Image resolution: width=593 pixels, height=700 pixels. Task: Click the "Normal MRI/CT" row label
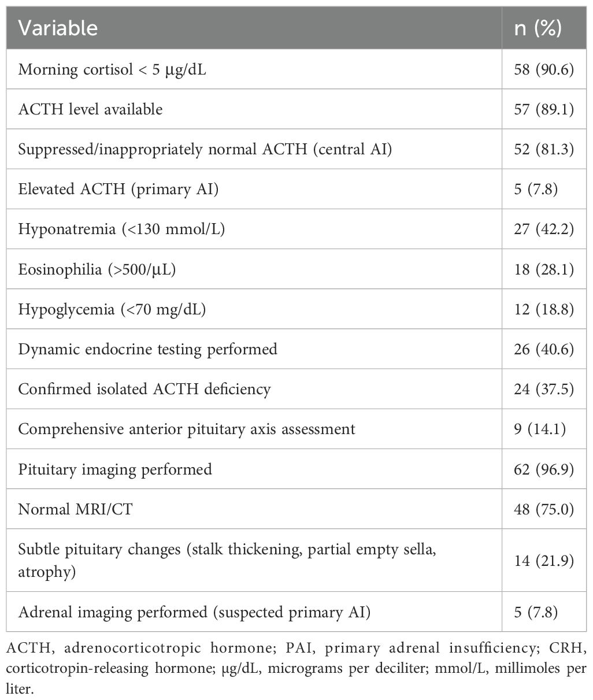click(69, 509)
